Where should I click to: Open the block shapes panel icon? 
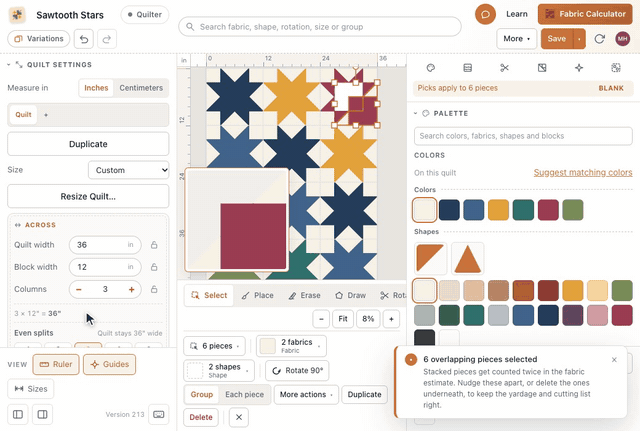pyautogui.click(x=542, y=68)
